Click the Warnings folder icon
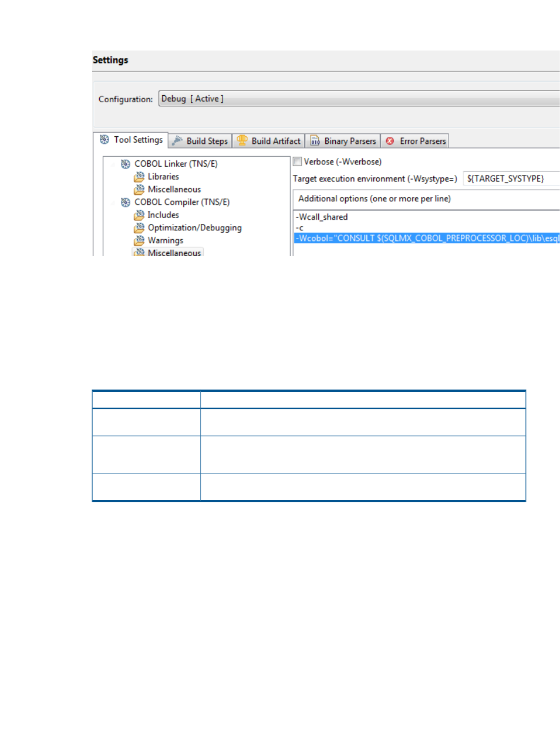This screenshot has height=746, width=560. pos(139,240)
